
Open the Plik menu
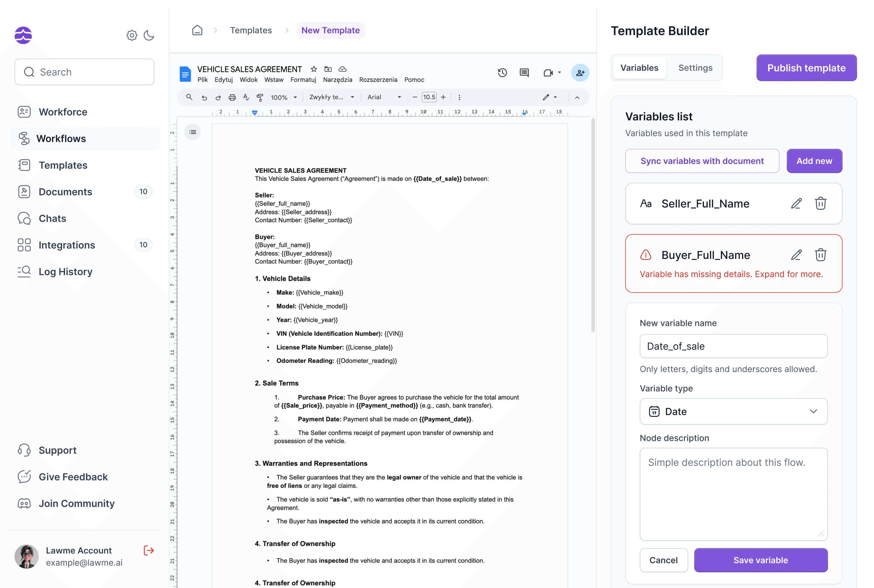(202, 80)
